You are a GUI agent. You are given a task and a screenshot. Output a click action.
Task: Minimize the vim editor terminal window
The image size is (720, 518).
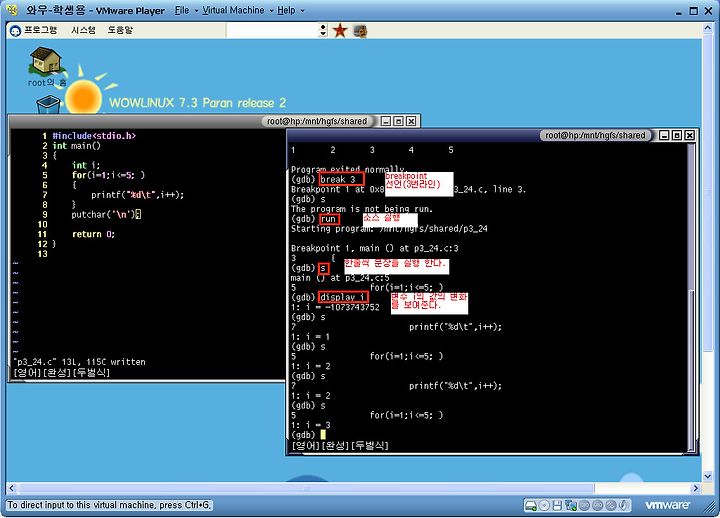[386, 121]
